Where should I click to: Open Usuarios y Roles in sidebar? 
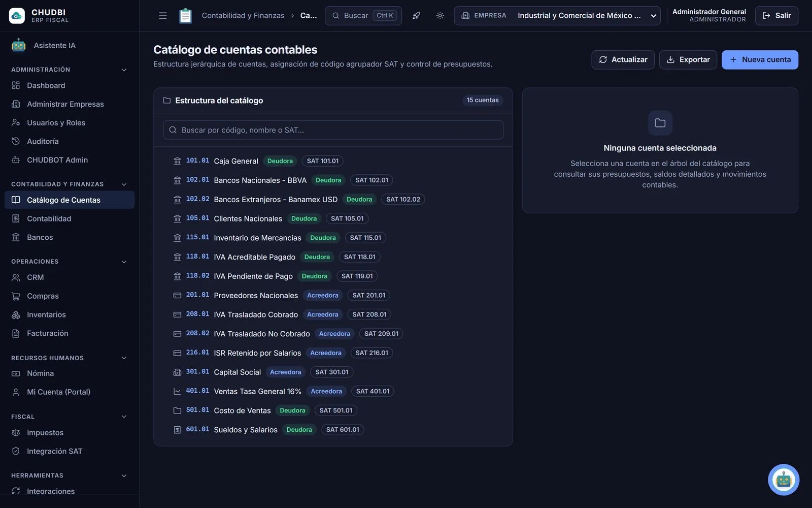click(70, 122)
